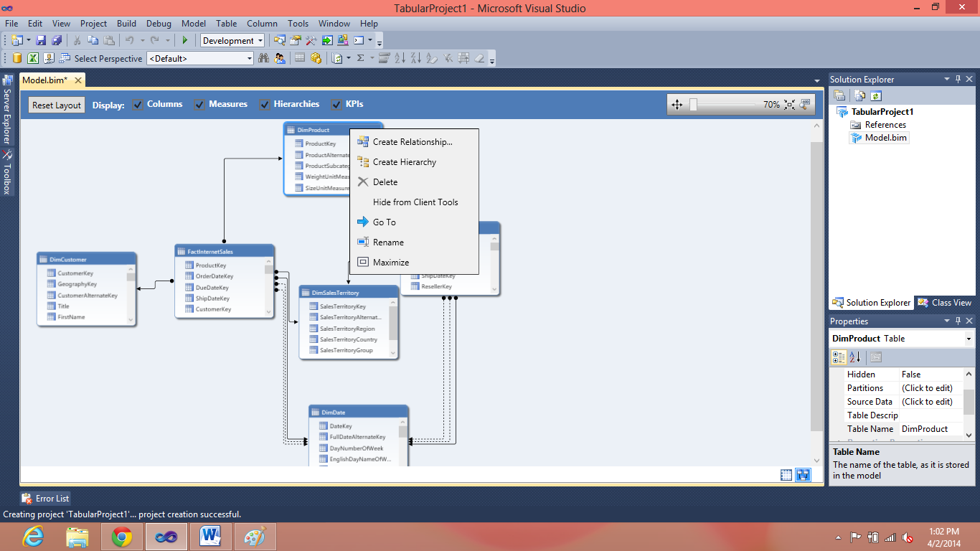Toggle the Hierarchies display checkbox
980x551 pixels.
265,105
